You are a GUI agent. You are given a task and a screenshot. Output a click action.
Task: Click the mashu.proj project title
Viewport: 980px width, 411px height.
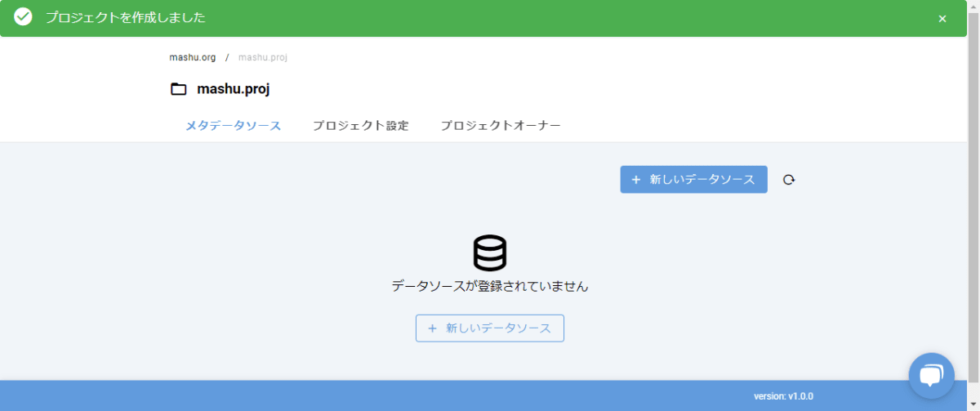pos(234,89)
